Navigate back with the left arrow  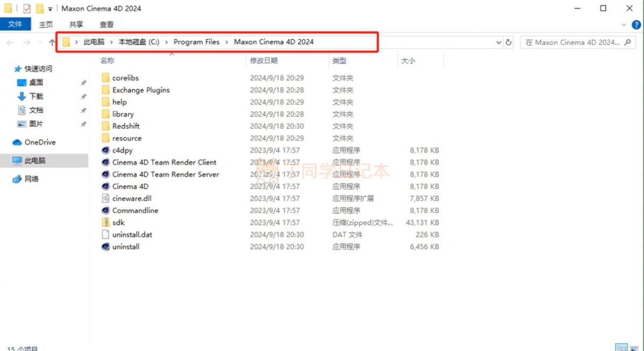[x=10, y=42]
